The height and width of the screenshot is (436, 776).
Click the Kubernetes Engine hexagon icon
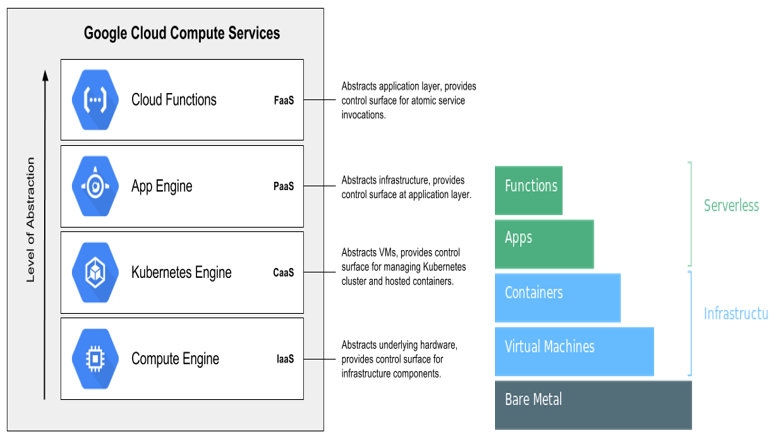click(95, 272)
